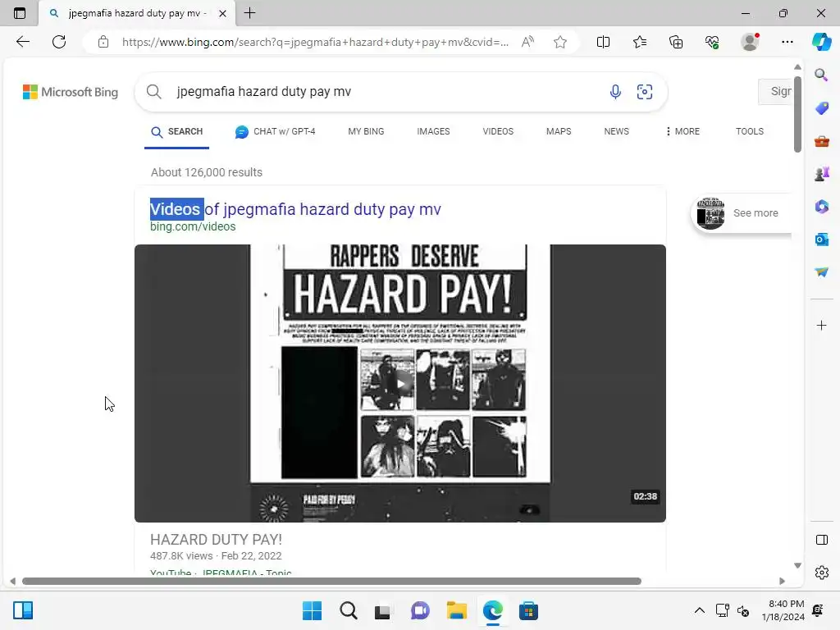Open taskbar Chat camera icon
Viewport: 840px width, 630px height.
point(420,610)
